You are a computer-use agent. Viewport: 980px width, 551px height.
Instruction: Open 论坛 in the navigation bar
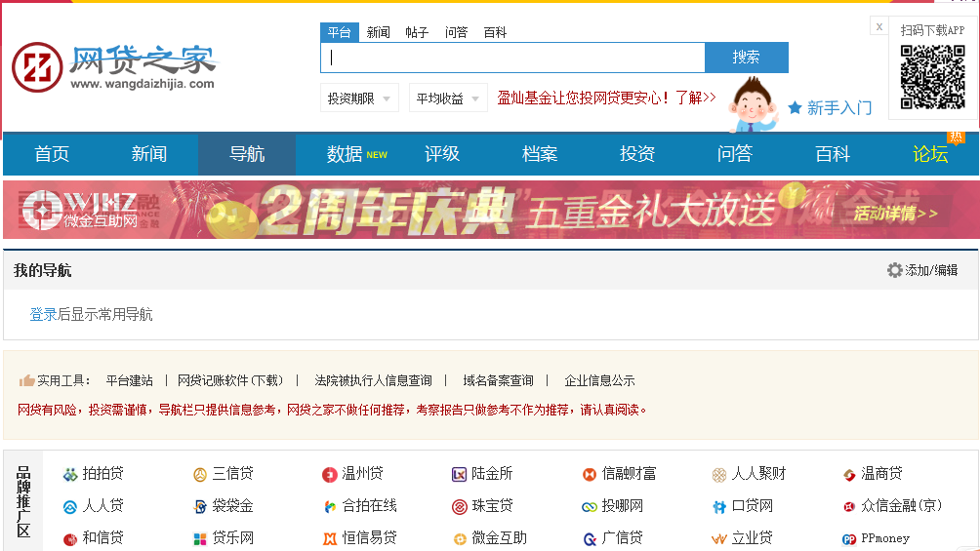pos(930,154)
